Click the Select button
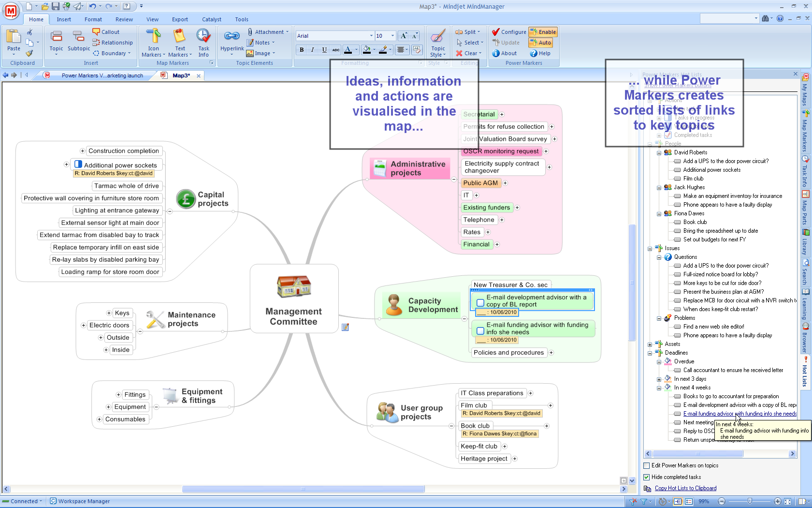 coord(469,43)
